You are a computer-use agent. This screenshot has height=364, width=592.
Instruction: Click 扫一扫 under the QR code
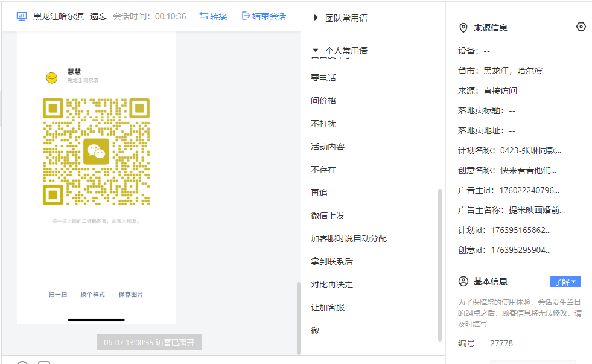click(58, 295)
